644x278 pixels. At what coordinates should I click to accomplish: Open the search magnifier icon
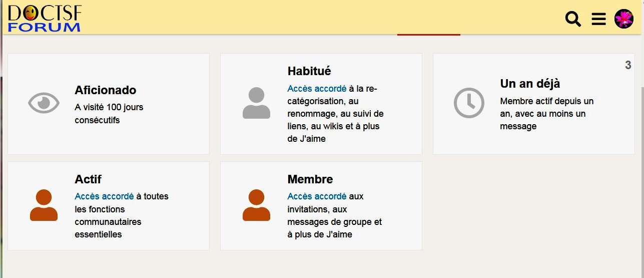coord(573,19)
